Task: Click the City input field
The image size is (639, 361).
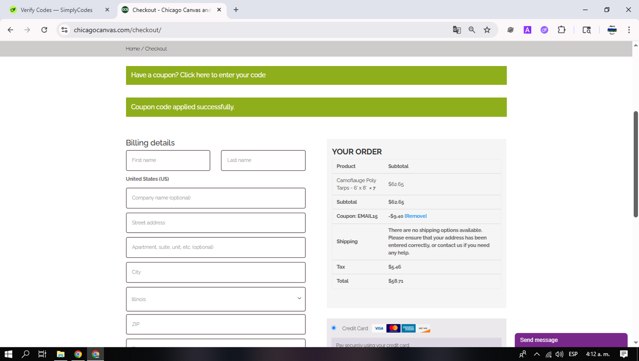Action: (216, 272)
